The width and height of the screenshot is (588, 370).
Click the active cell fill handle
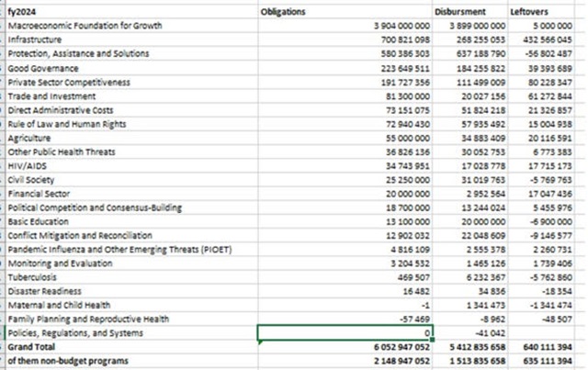pyautogui.click(x=433, y=340)
